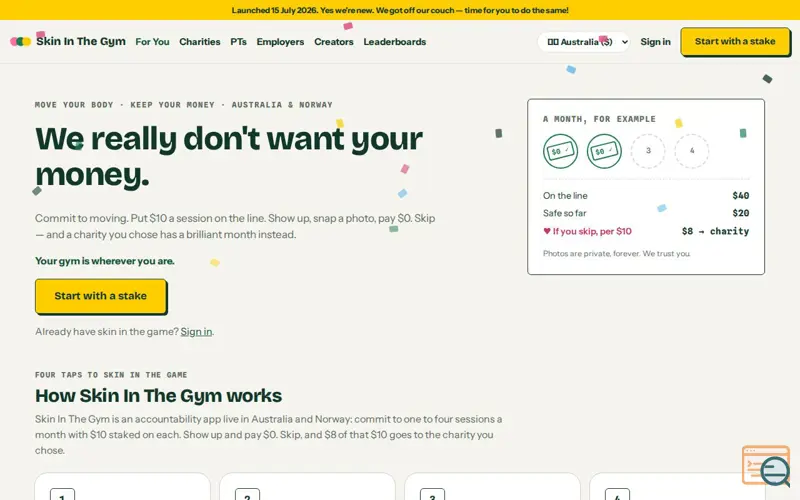
Task: Click the $40 value in example card
Action: [x=740, y=195]
